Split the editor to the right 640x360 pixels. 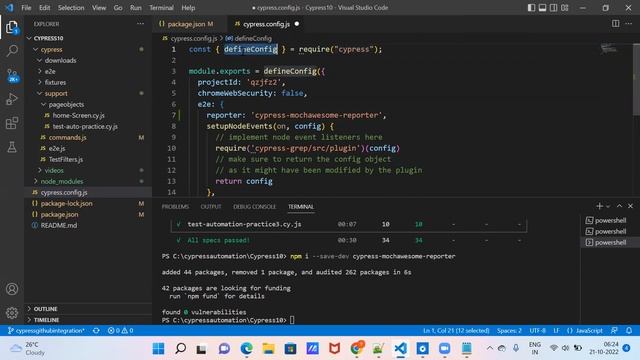coord(616,24)
